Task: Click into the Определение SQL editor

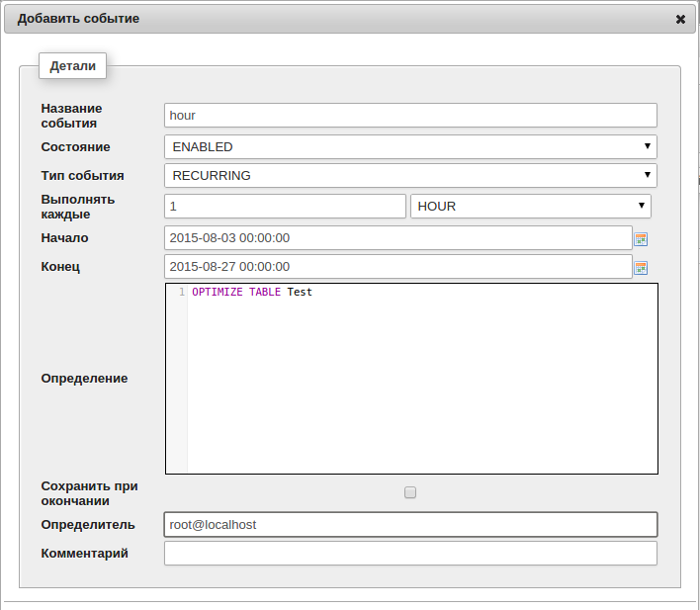Action: [x=411, y=379]
